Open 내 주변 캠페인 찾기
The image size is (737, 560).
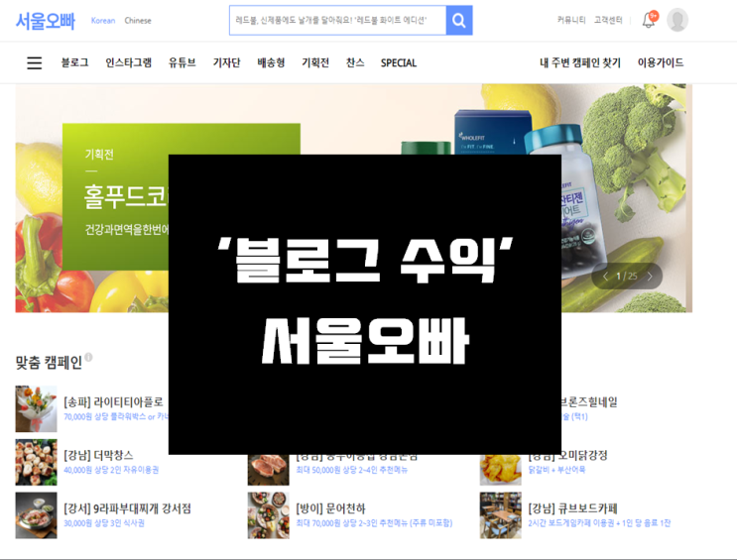[580, 63]
